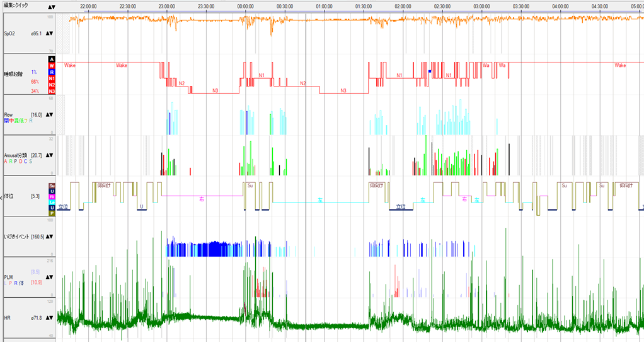Select the N1 sleep stage box
Screen dimensions: 644x342
point(52,78)
